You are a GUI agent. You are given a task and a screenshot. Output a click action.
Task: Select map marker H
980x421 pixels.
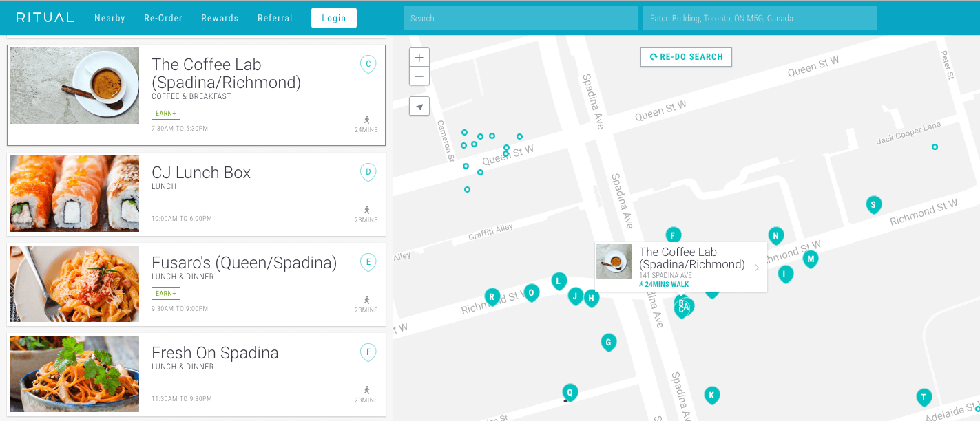click(x=592, y=299)
